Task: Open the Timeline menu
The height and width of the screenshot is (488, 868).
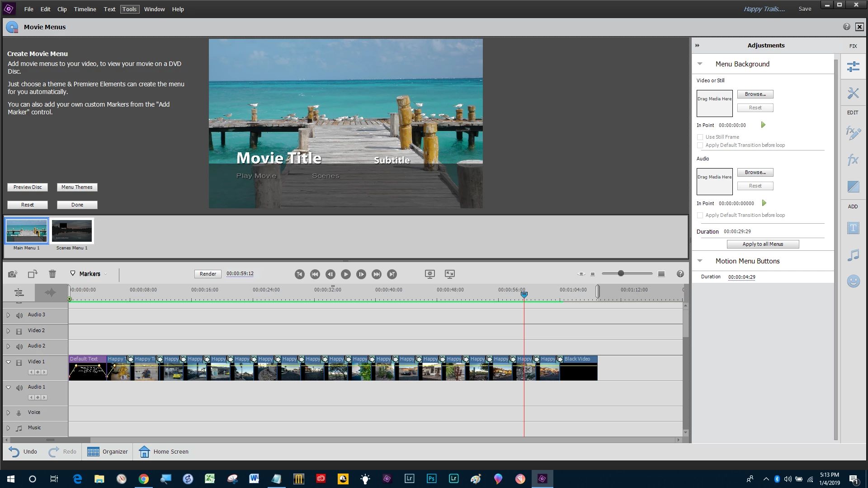Action: [85, 9]
